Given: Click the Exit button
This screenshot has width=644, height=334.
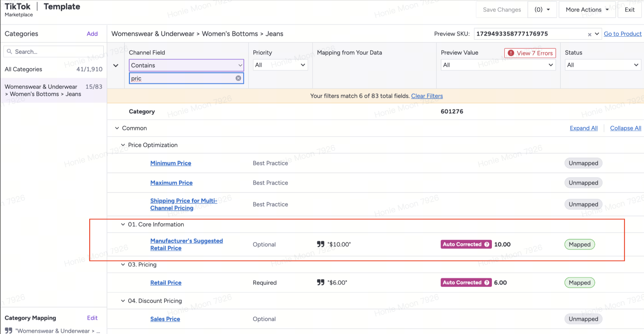Looking at the screenshot, I should (629, 10).
